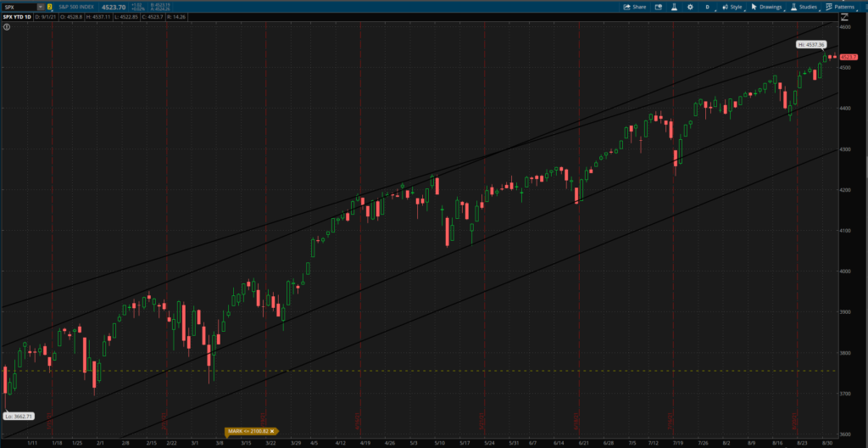Select the MARK <= 2100.82 alert marker
Viewport: 868px width, 448px height.
[x=251, y=431]
